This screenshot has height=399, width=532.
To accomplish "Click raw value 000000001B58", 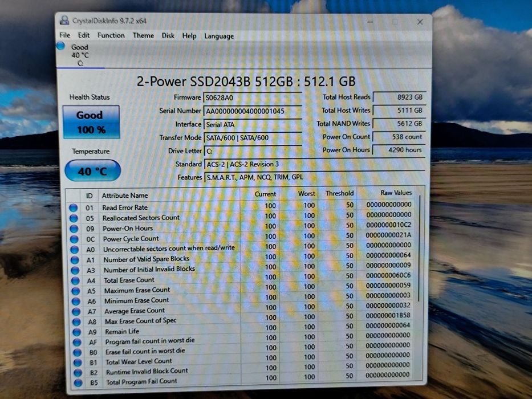I will 388,315.
